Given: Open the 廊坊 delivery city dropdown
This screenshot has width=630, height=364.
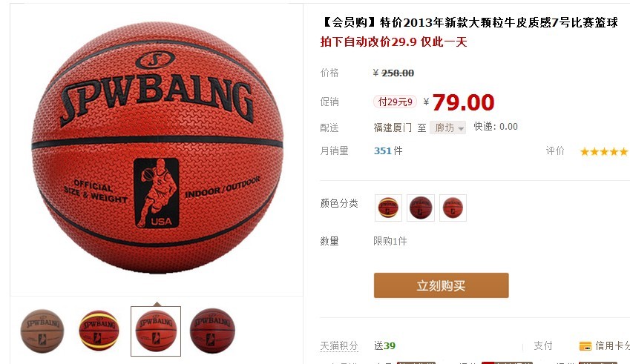Looking at the screenshot, I should coord(447,128).
